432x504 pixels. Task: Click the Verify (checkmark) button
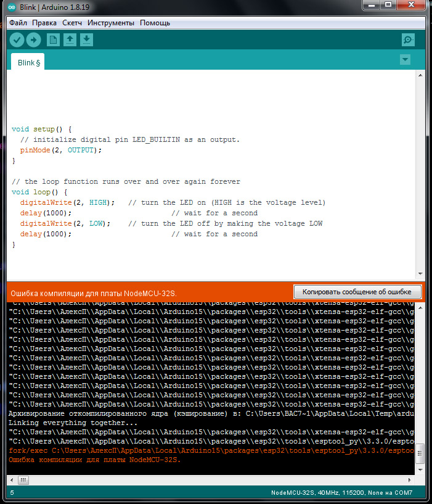click(17, 40)
